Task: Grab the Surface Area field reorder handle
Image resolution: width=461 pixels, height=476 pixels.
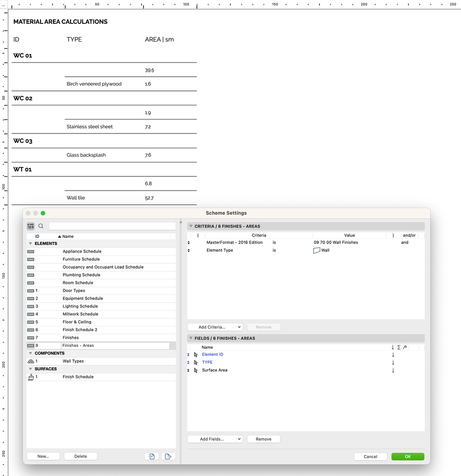Action: [188, 370]
